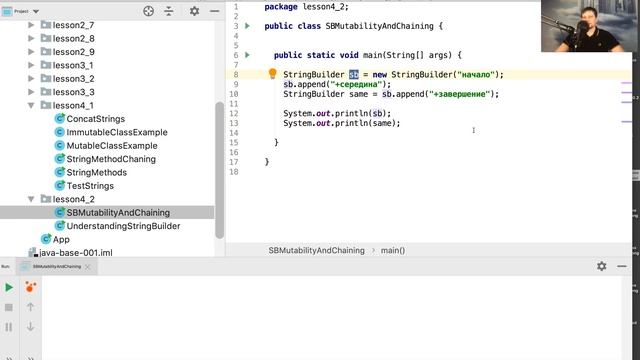Expand the lesson2_8 folder
640x360 pixels.
[31, 38]
